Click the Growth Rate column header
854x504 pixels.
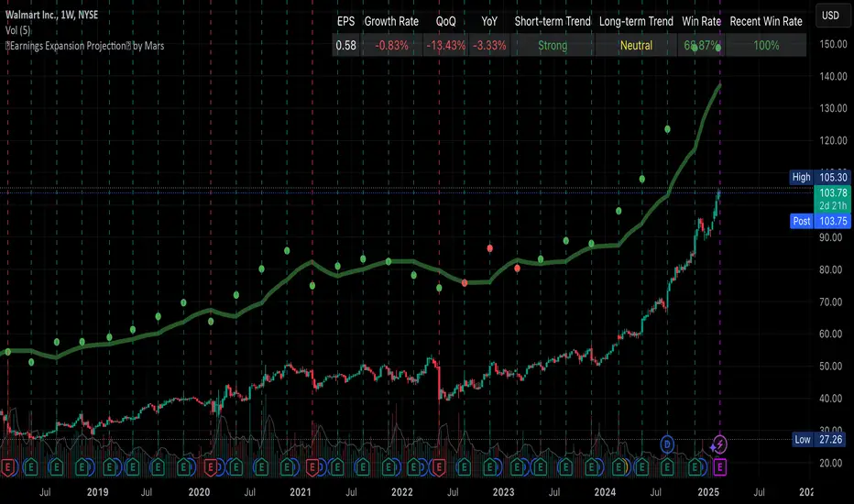coord(391,21)
